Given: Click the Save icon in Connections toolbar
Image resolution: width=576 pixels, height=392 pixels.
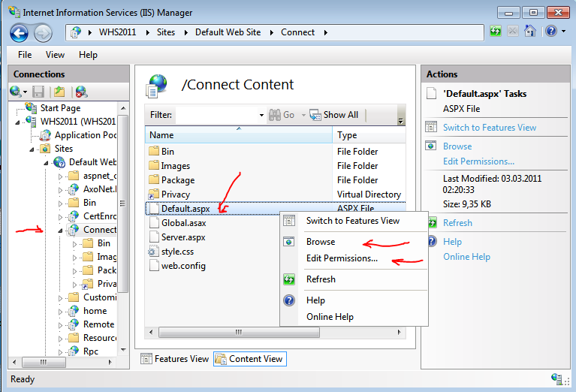Looking at the screenshot, I should click(x=38, y=92).
